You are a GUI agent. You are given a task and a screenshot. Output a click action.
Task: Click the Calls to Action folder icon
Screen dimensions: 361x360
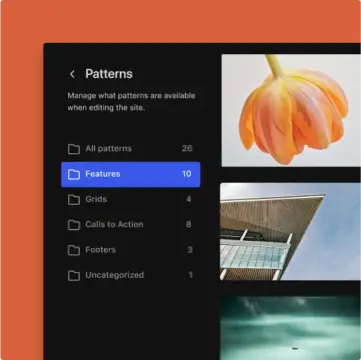coord(74,225)
